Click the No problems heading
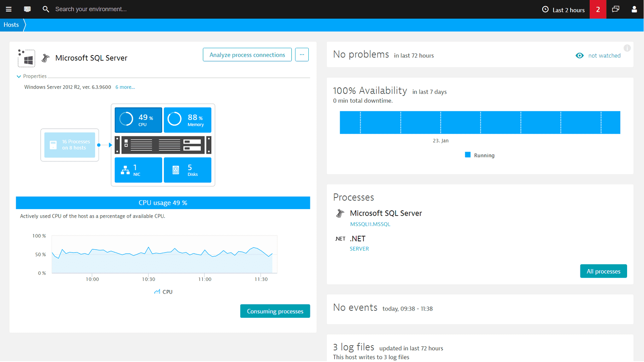This screenshot has width=644, height=362. click(361, 54)
